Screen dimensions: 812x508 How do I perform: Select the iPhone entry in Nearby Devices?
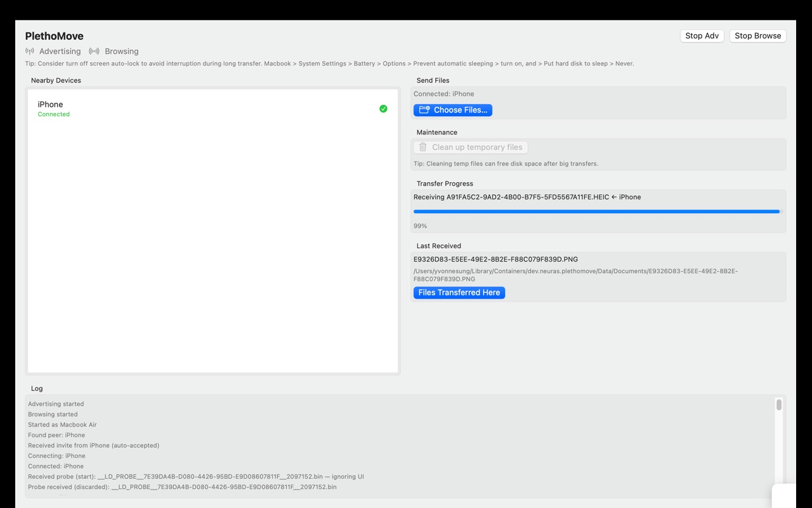(213, 109)
